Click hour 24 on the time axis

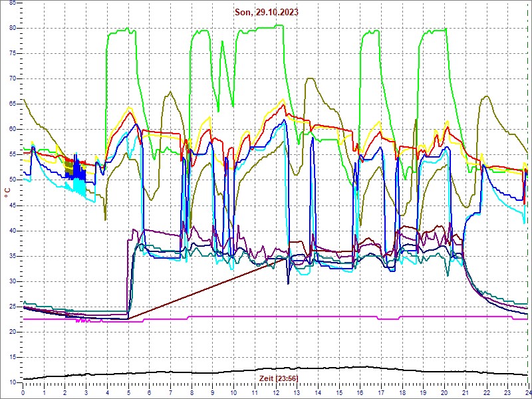click(x=527, y=393)
